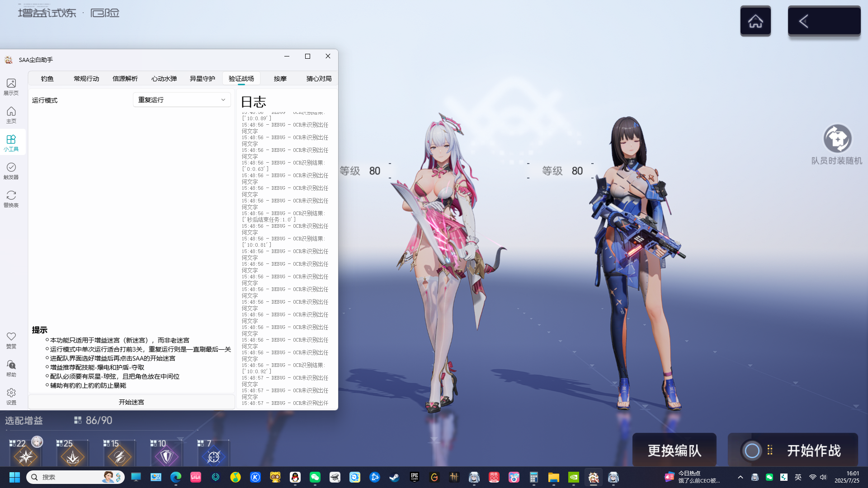Open Microsoft Edge from the taskbar
This screenshot has width=868, height=488.
(x=176, y=477)
